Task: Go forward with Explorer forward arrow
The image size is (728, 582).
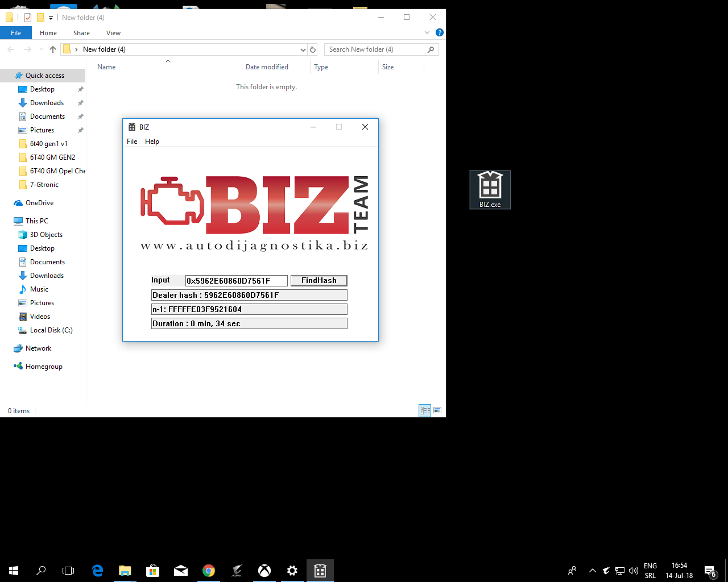Action: pos(27,49)
